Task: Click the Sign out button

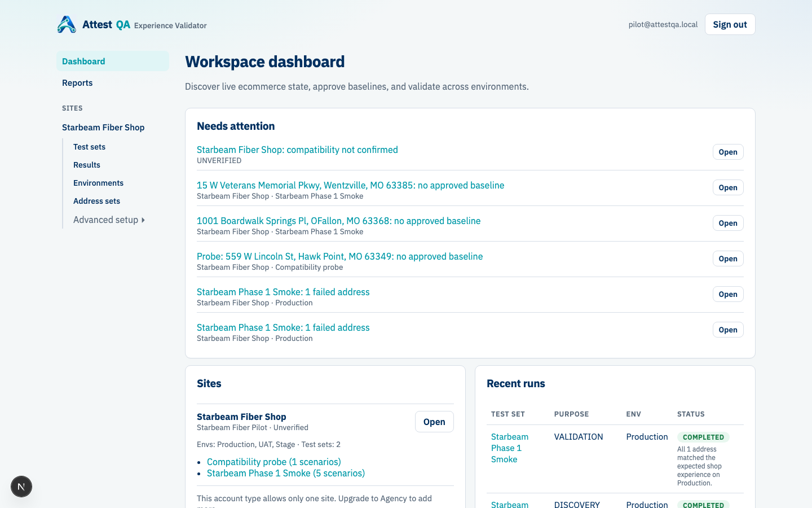Action: [730, 24]
